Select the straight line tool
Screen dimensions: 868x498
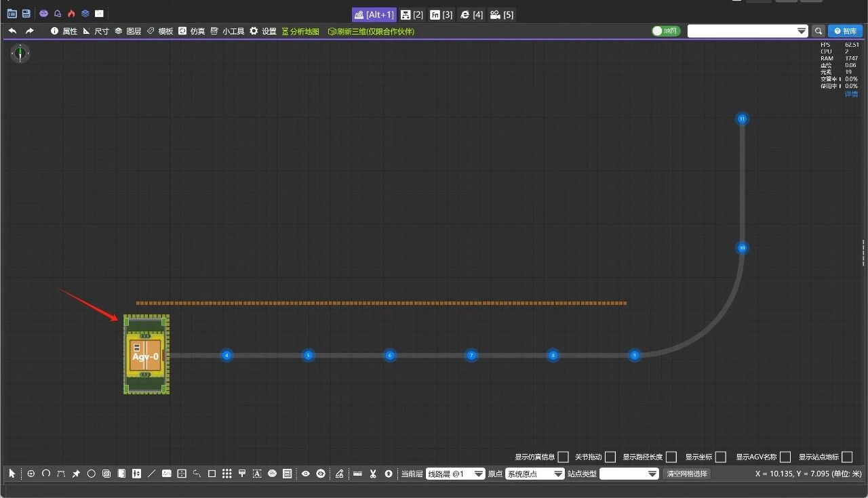pos(151,474)
